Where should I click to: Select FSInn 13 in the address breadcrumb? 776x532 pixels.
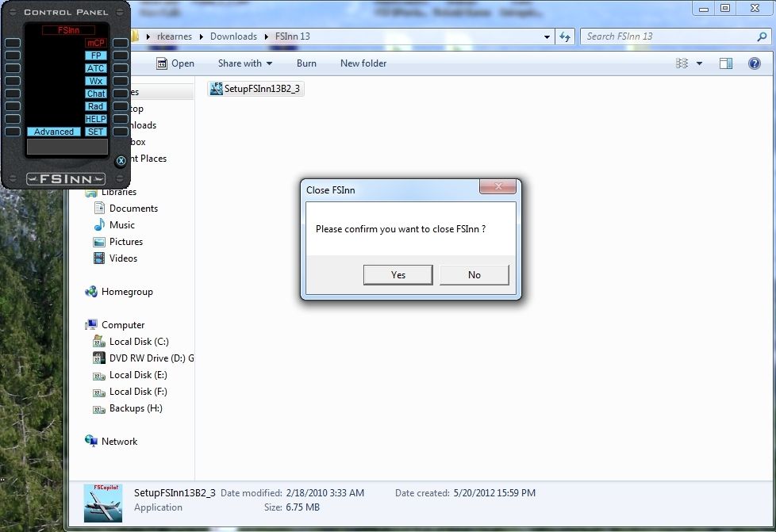tap(293, 36)
